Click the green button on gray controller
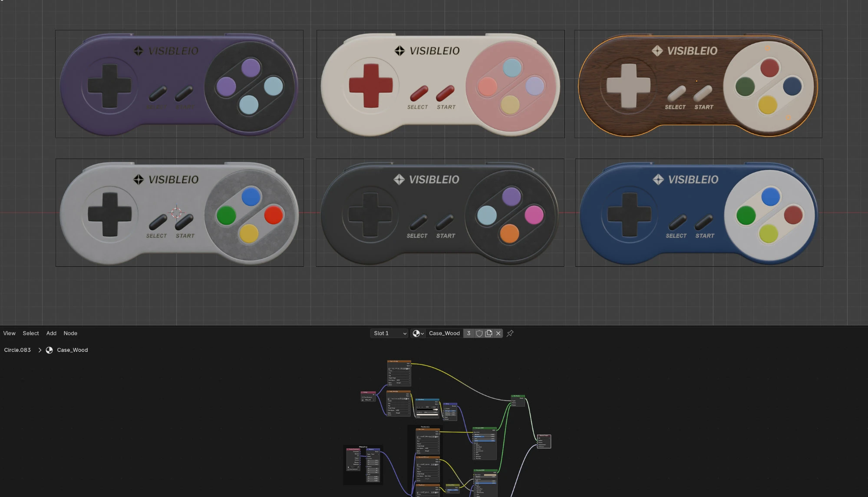 [226, 215]
